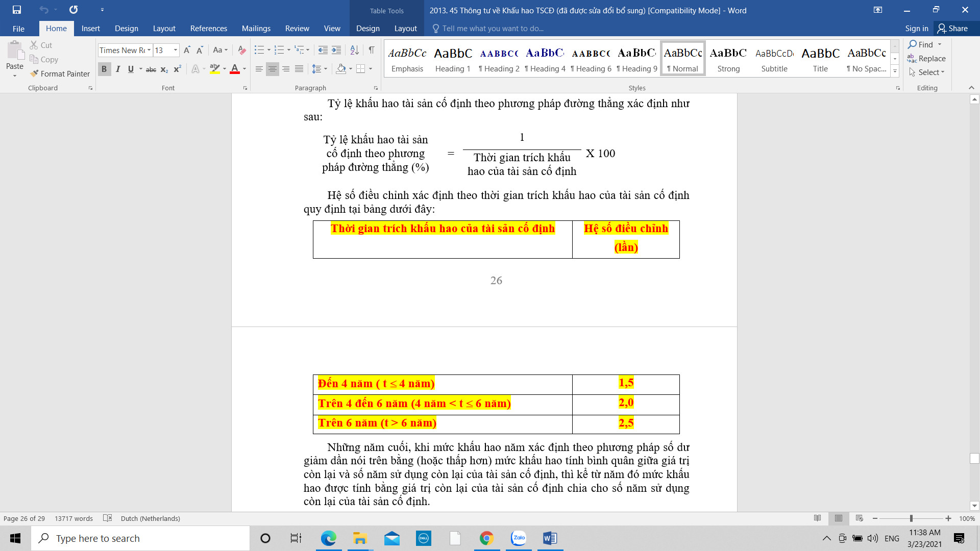Screen dimensions: 980x551
Task: Open the References ribbon tab
Action: pos(208,29)
